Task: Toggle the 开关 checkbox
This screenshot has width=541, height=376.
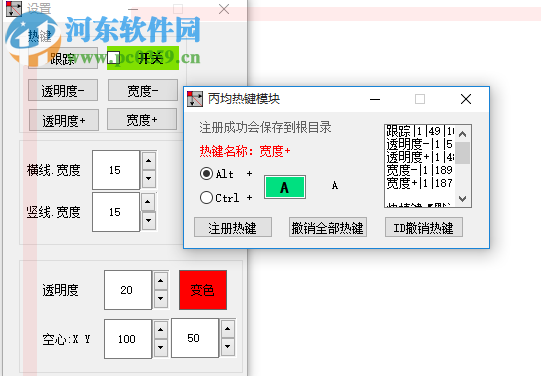Action: point(113,58)
